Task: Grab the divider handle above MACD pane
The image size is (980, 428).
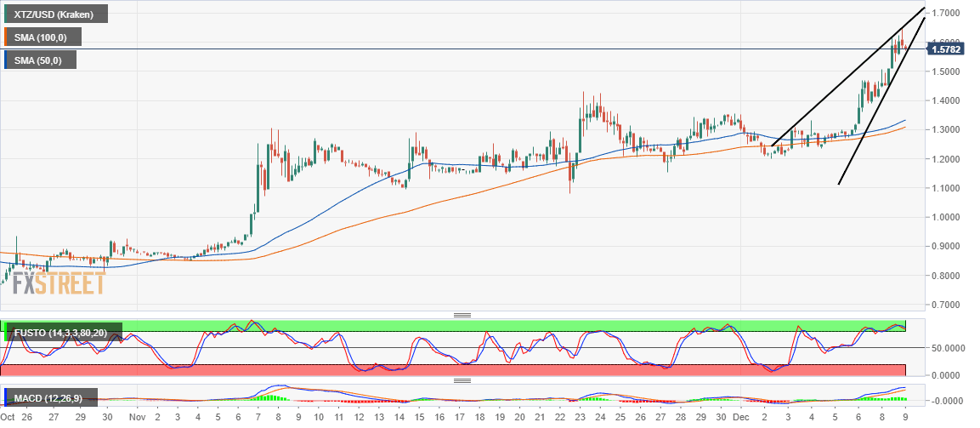Action: click(x=462, y=380)
